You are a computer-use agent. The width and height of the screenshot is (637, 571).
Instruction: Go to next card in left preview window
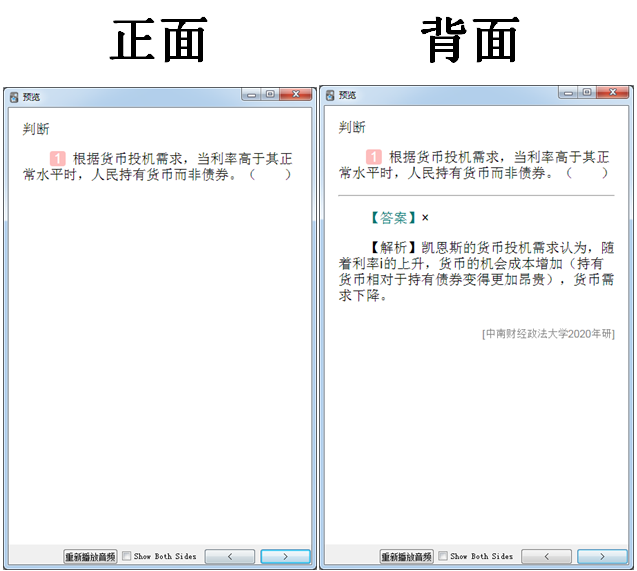click(x=285, y=556)
